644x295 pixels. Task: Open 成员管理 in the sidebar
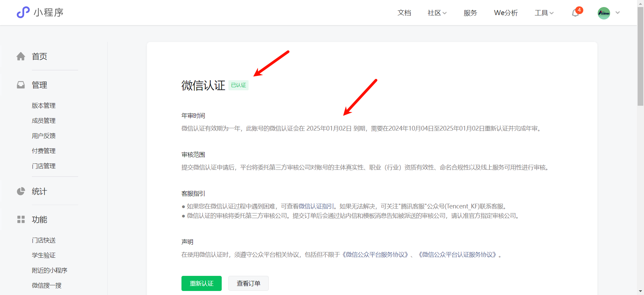(44, 120)
